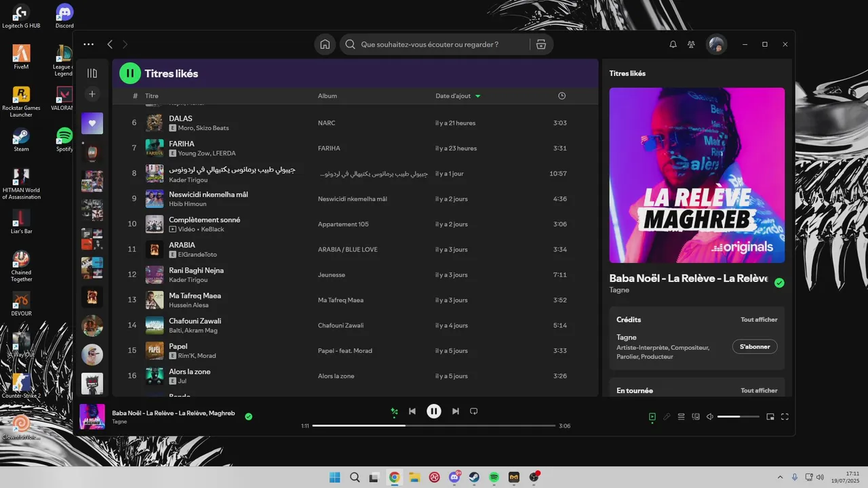The image size is (868, 488).
Task: Open Windows taskbar search
Action: coord(355,477)
